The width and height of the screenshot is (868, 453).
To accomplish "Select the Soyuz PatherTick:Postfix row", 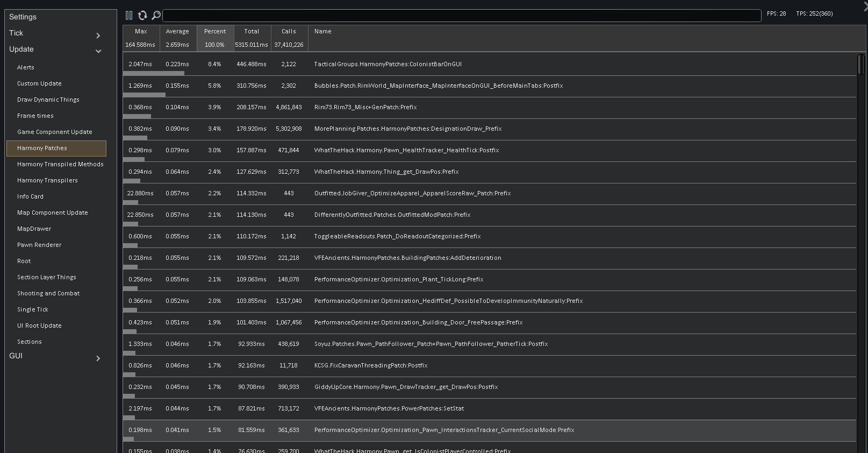I will click(490, 344).
